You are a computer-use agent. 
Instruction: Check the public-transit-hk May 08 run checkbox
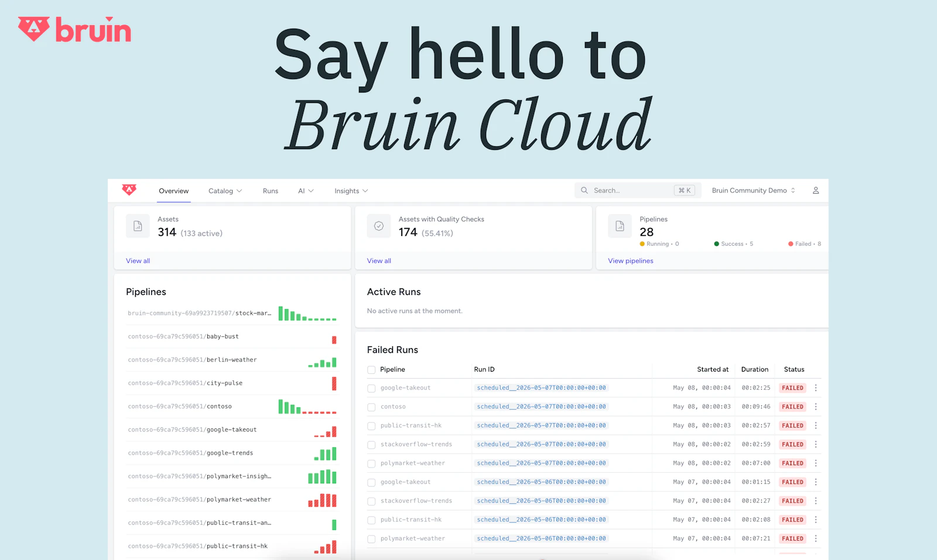371,426
